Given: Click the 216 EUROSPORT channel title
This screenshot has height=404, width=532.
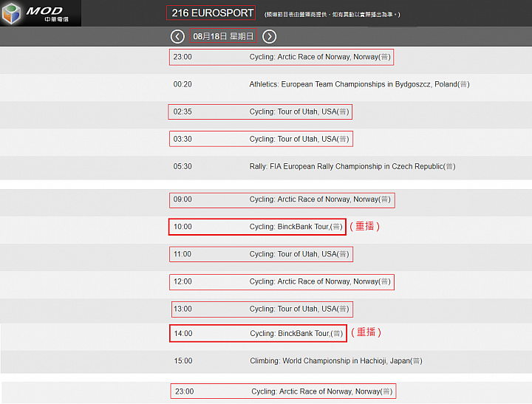Looking at the screenshot, I should click(x=212, y=13).
